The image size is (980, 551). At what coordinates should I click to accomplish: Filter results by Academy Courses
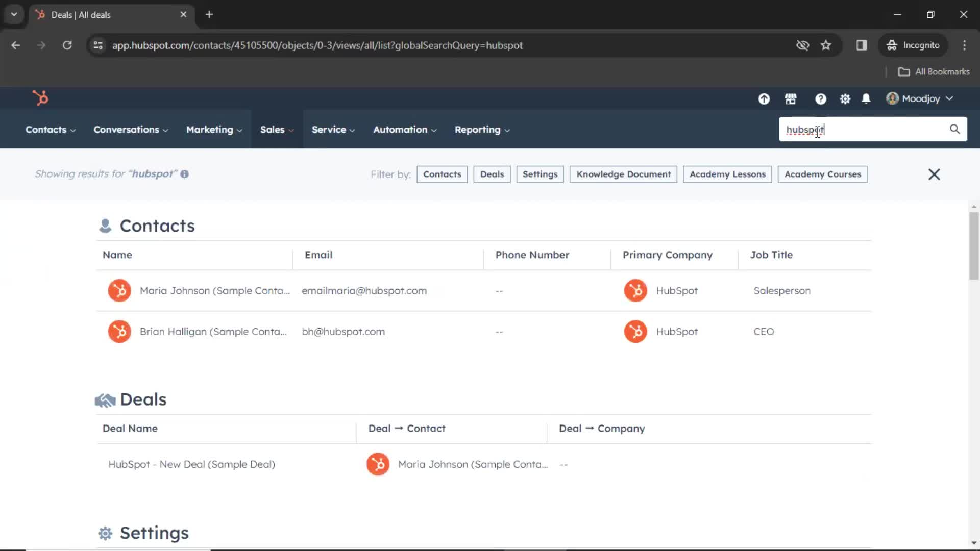tap(822, 174)
